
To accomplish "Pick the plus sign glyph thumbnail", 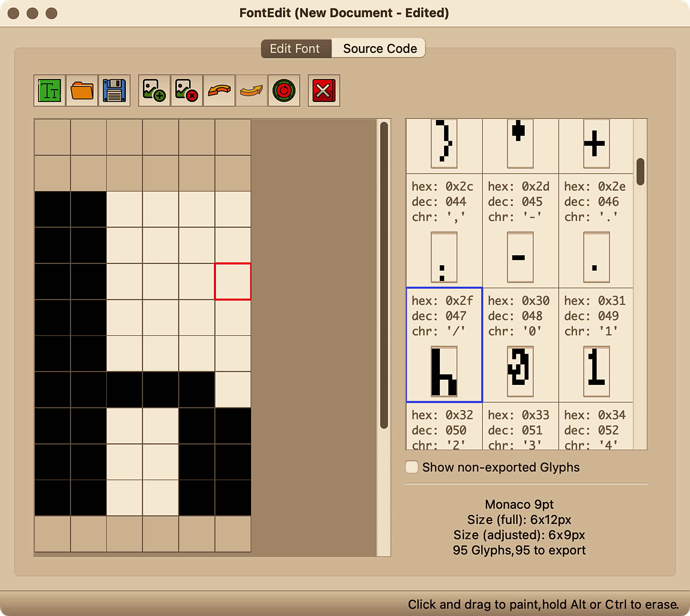I will [596, 143].
